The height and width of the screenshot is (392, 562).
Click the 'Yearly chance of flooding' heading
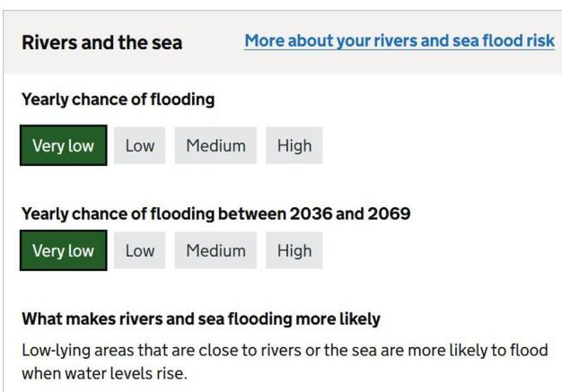click(x=118, y=100)
